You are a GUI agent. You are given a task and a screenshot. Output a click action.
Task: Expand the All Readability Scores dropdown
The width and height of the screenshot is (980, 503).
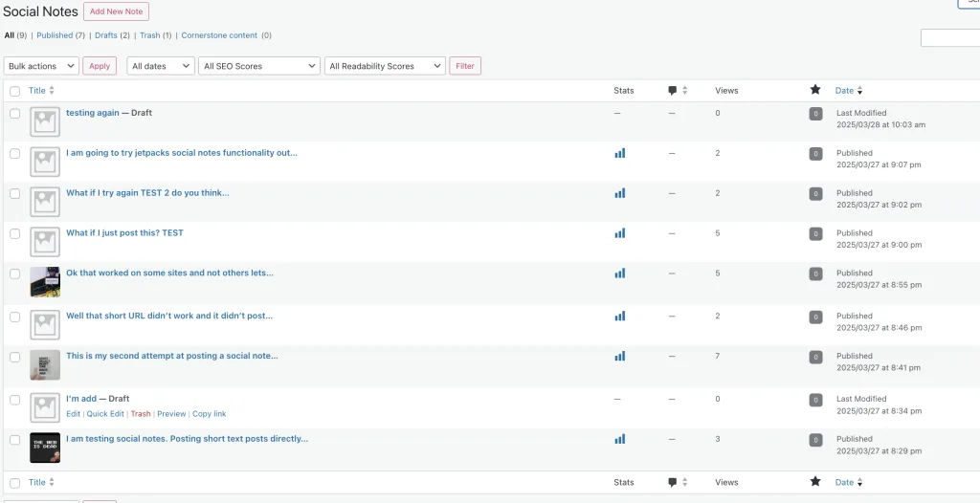385,66
